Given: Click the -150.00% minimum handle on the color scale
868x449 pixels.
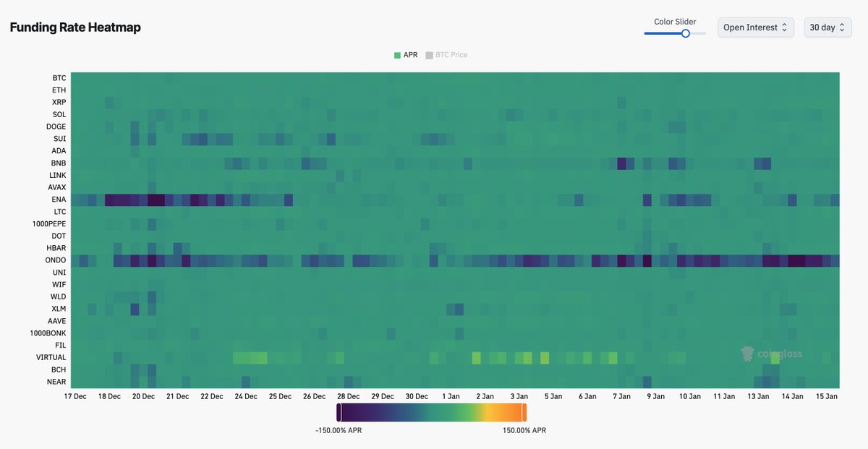Looking at the screenshot, I should pyautogui.click(x=339, y=412).
